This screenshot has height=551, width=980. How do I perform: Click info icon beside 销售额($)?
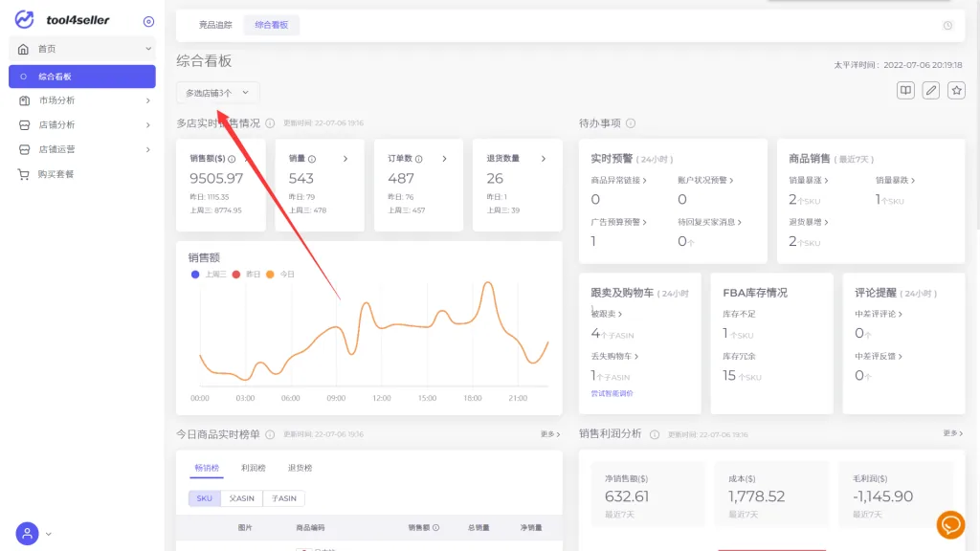pos(232,159)
